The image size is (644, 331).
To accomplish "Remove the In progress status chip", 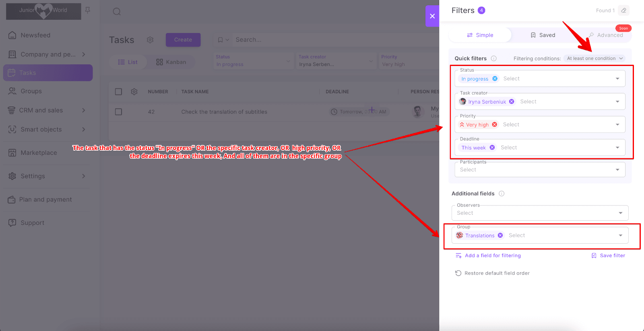I will point(495,79).
